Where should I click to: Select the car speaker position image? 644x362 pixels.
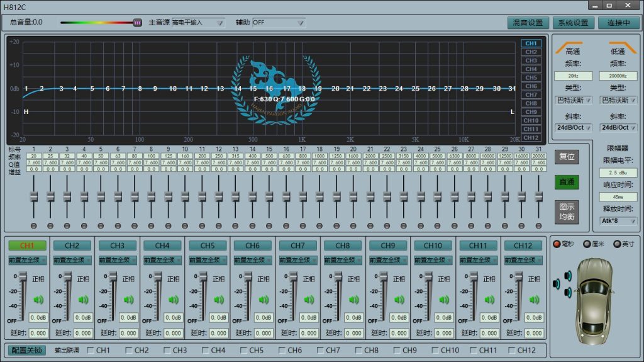point(594,300)
